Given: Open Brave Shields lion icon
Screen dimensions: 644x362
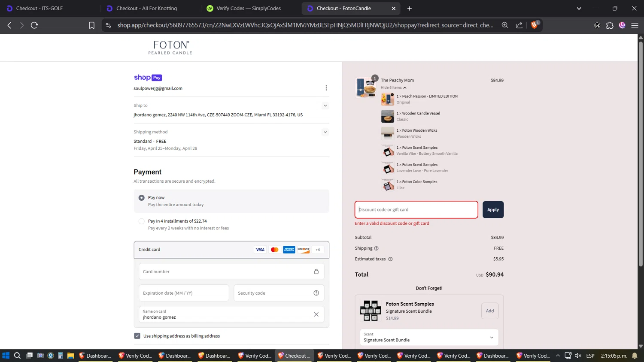Looking at the screenshot, I should coord(535,25).
